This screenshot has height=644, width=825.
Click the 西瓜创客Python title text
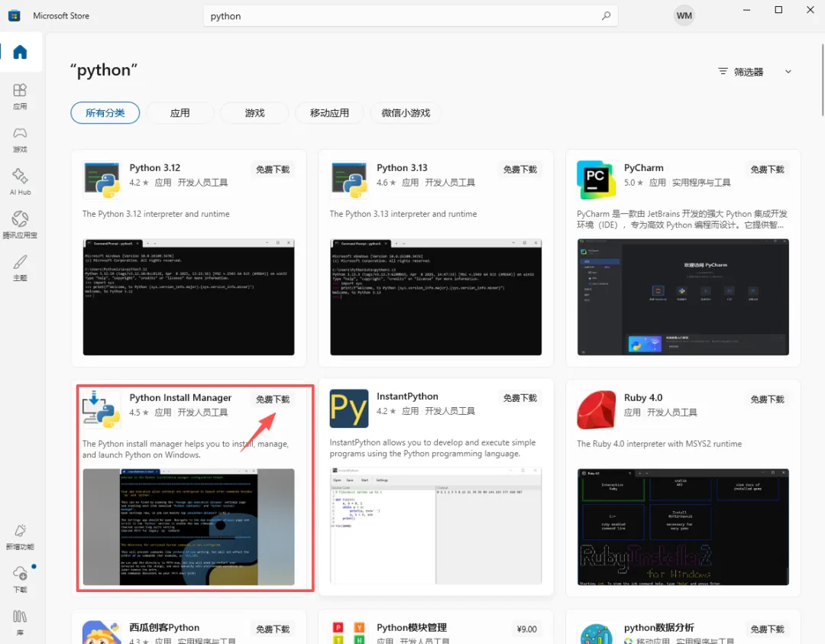(164, 628)
